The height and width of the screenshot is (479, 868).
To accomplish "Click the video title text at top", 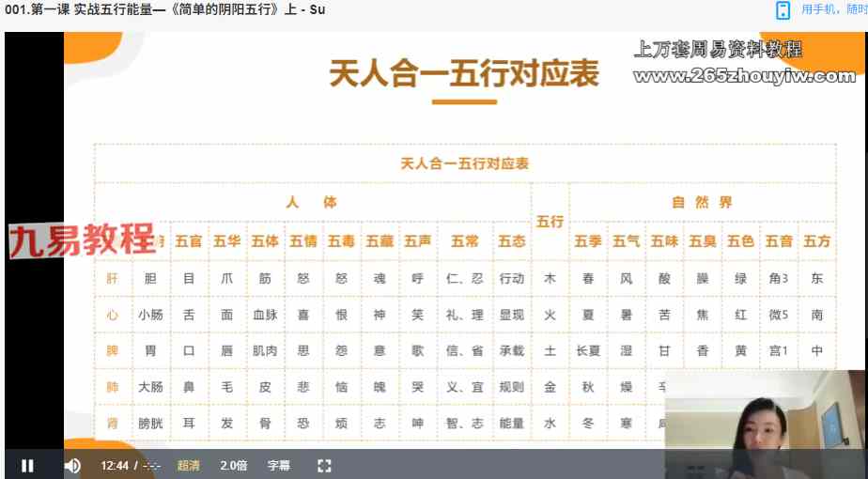I will pos(163,10).
